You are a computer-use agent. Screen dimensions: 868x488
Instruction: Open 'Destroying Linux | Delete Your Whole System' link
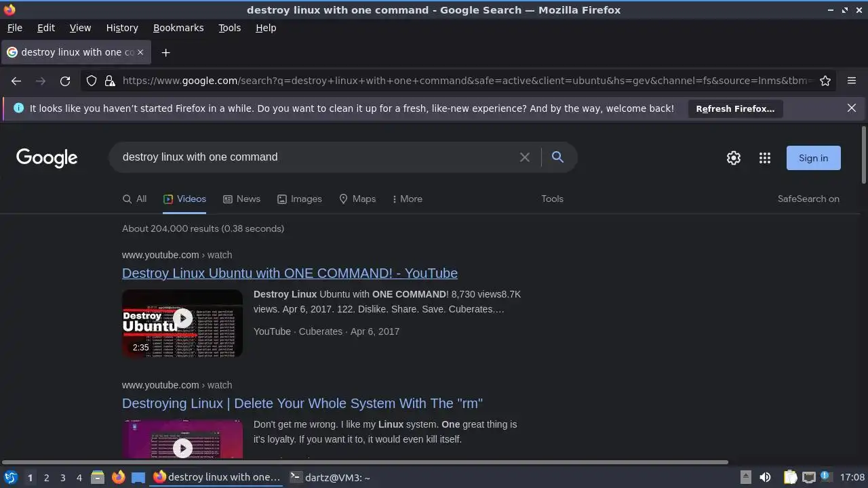click(302, 403)
